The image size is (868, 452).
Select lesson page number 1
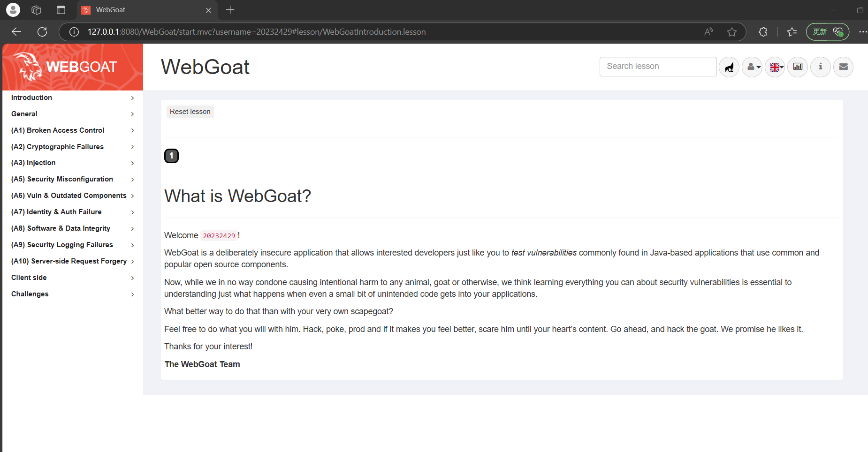click(x=171, y=156)
